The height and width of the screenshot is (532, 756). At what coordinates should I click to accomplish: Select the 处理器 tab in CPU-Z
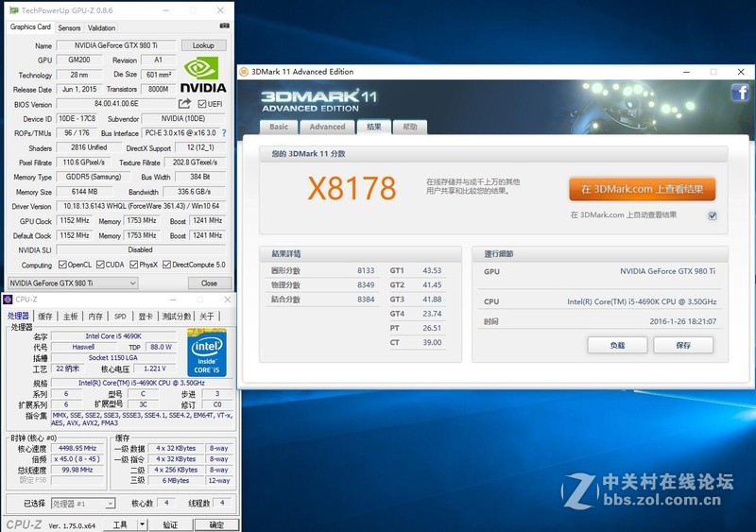pyautogui.click(x=18, y=316)
